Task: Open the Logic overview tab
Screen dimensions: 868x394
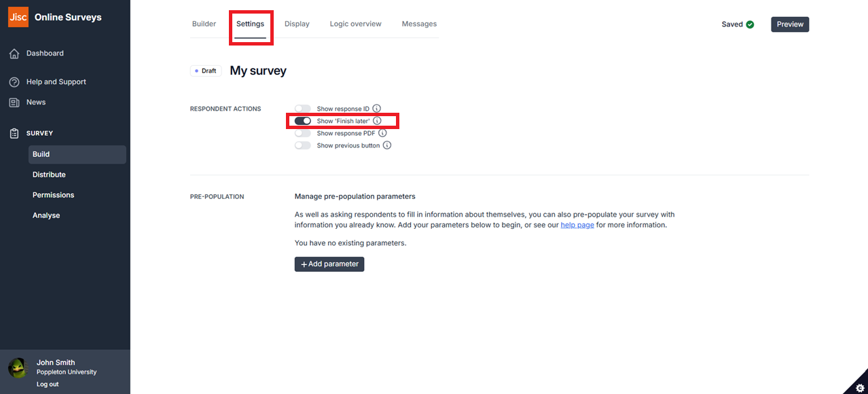Action: tap(356, 24)
